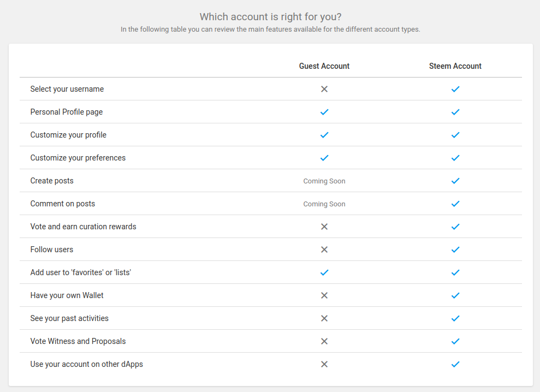Click the checkmark for Vote Witness under Steem Account
Viewport: 540px width, 392px height.
pos(455,341)
